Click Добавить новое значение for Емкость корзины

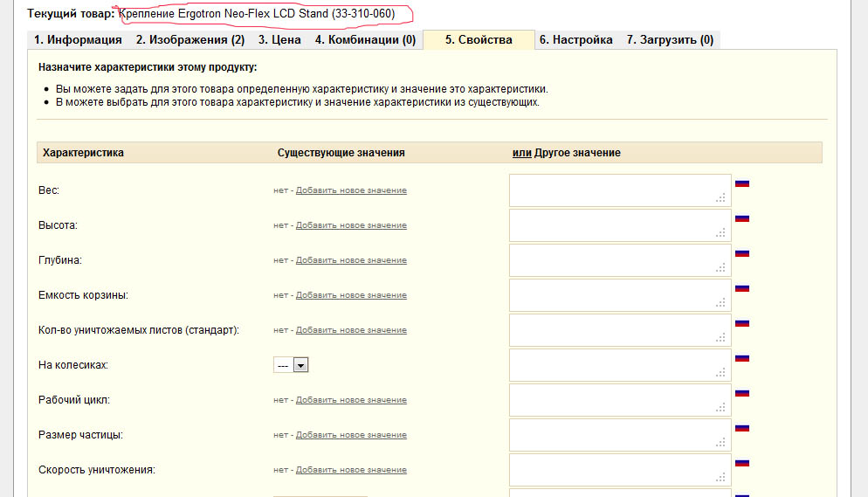[351, 295]
